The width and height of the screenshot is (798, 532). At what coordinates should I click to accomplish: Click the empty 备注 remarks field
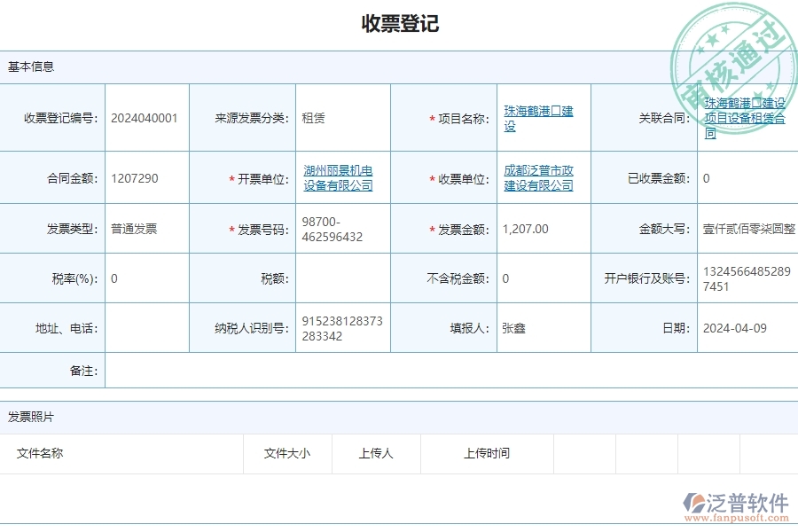[443, 371]
